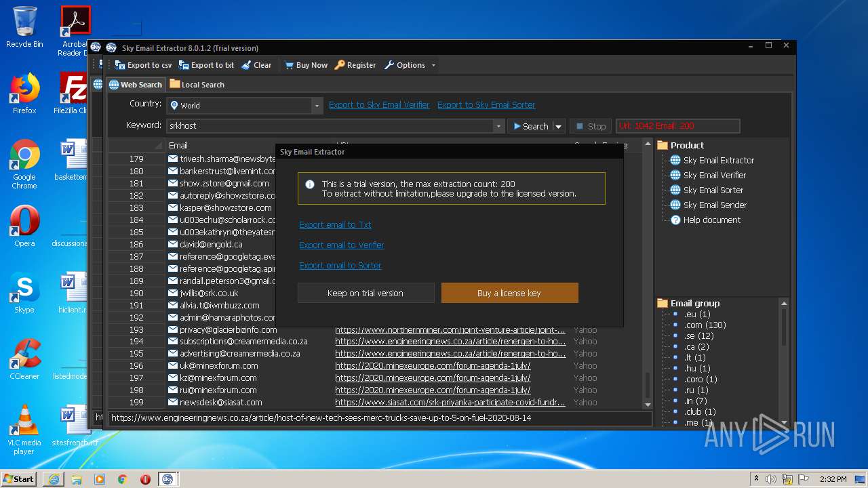This screenshot has width=868, height=488.
Task: Click the volume icon in system tray
Action: (x=770, y=479)
